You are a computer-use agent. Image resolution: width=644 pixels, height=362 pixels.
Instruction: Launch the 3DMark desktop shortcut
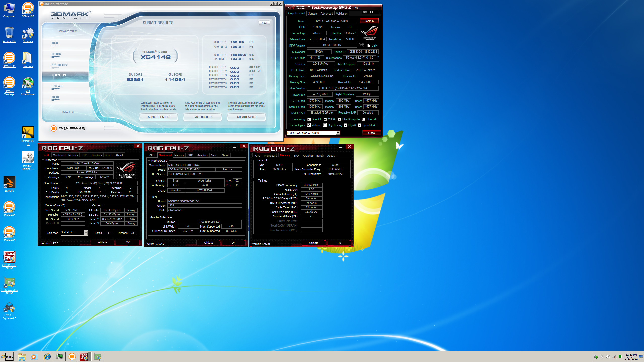click(x=9, y=184)
